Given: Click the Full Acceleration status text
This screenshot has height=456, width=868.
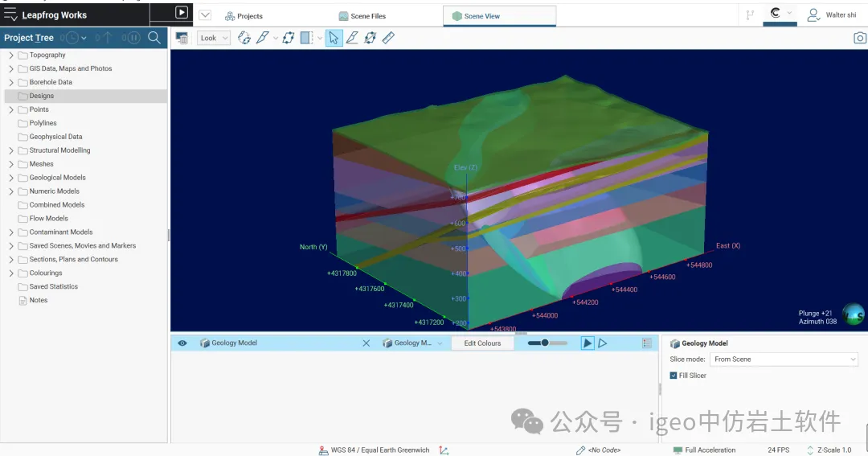Looking at the screenshot, I should pos(710,450).
